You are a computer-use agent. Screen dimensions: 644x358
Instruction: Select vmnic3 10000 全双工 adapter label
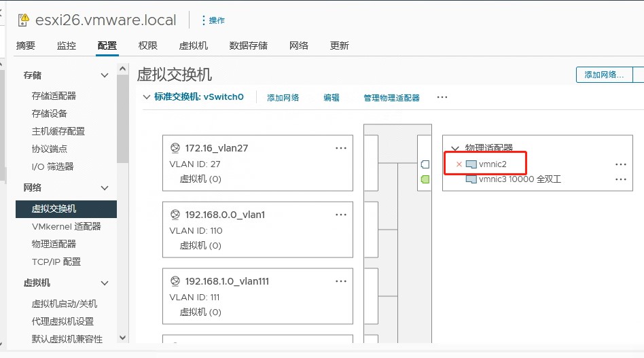pos(520,179)
